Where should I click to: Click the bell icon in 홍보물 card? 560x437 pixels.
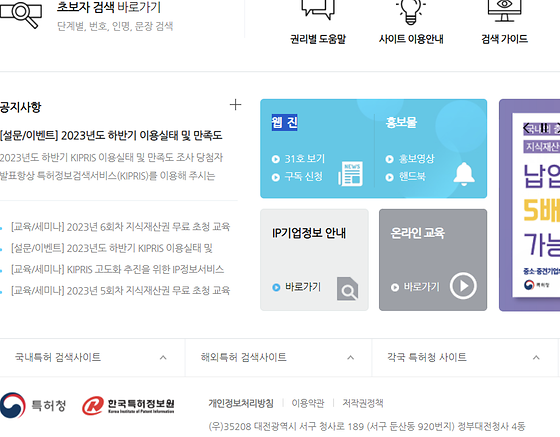464,174
